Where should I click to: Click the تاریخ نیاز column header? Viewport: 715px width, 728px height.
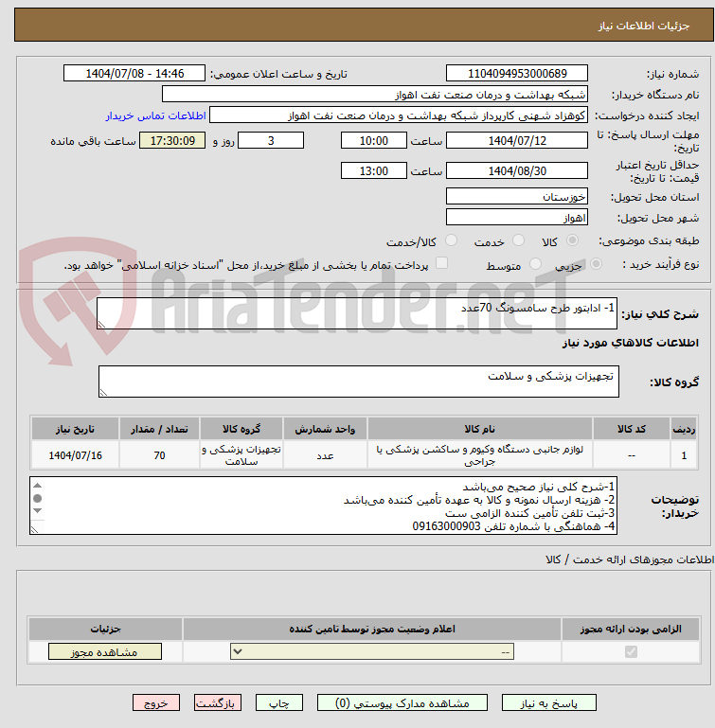click(x=75, y=429)
